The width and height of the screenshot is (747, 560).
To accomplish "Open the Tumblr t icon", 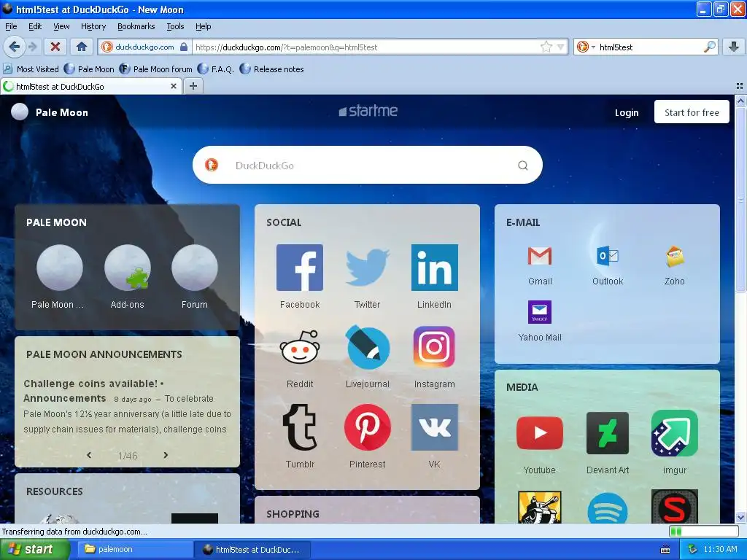I will (x=300, y=427).
